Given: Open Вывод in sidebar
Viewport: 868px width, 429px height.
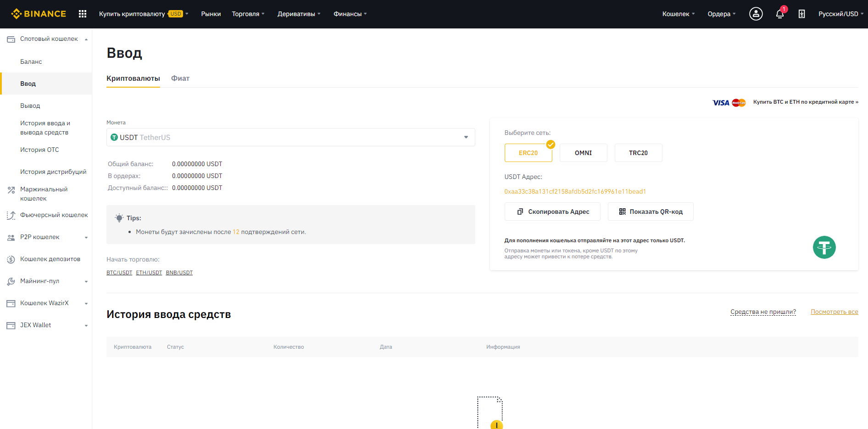Looking at the screenshot, I should click(30, 106).
